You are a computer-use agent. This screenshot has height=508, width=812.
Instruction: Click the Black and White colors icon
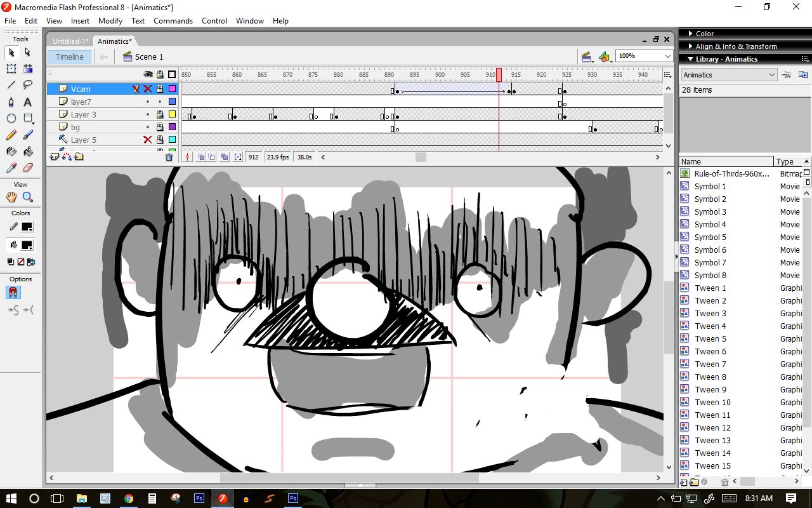[x=11, y=262]
